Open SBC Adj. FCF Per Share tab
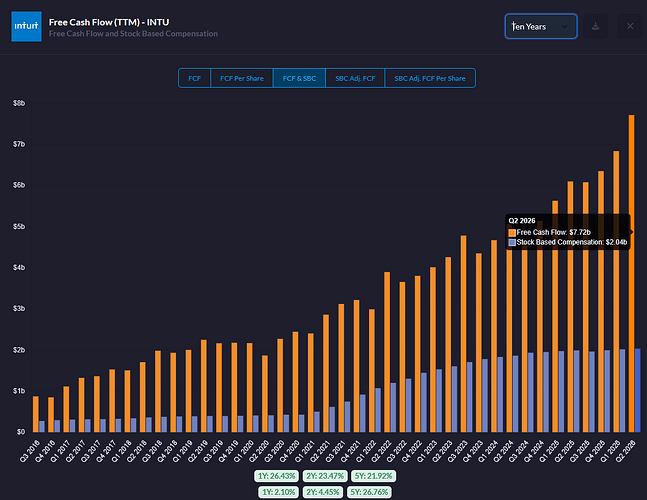The image size is (647, 500). click(x=430, y=78)
